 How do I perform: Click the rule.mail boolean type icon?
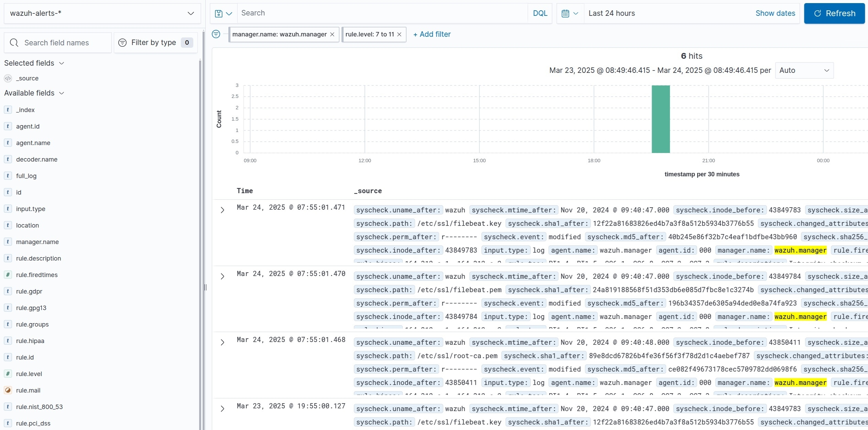coord(8,390)
